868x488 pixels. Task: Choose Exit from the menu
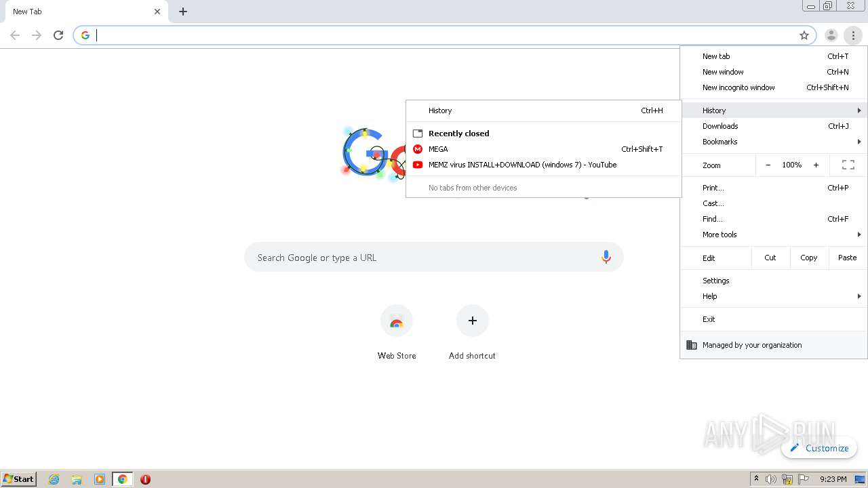coord(774,319)
